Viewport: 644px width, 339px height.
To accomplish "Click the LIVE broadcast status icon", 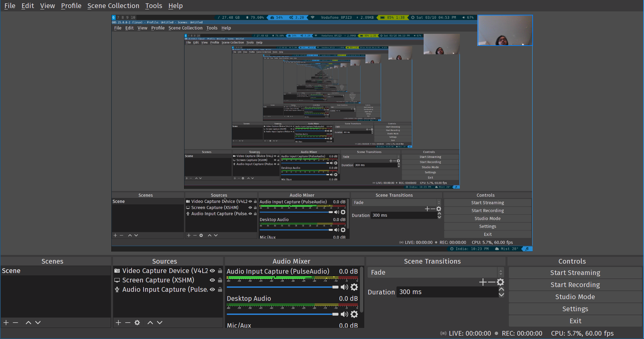I will coord(443,333).
